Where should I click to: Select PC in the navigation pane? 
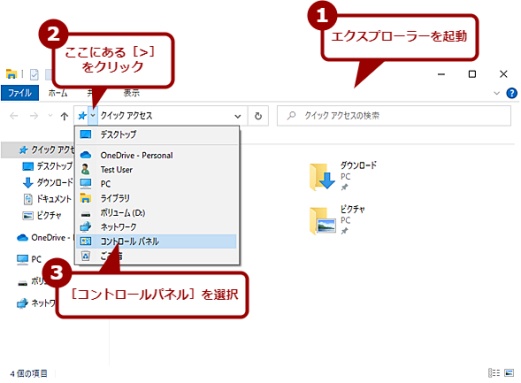[29, 259]
